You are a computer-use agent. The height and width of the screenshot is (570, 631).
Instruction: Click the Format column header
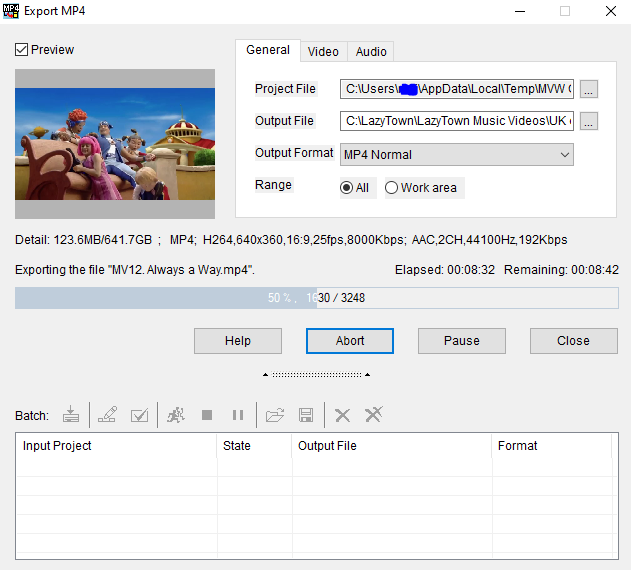tap(552, 446)
